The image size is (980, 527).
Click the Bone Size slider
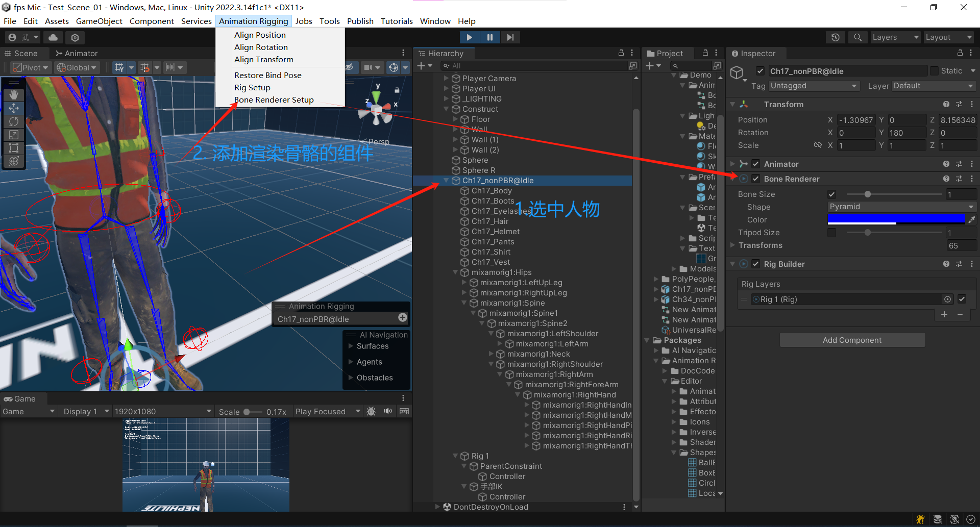tap(894, 194)
